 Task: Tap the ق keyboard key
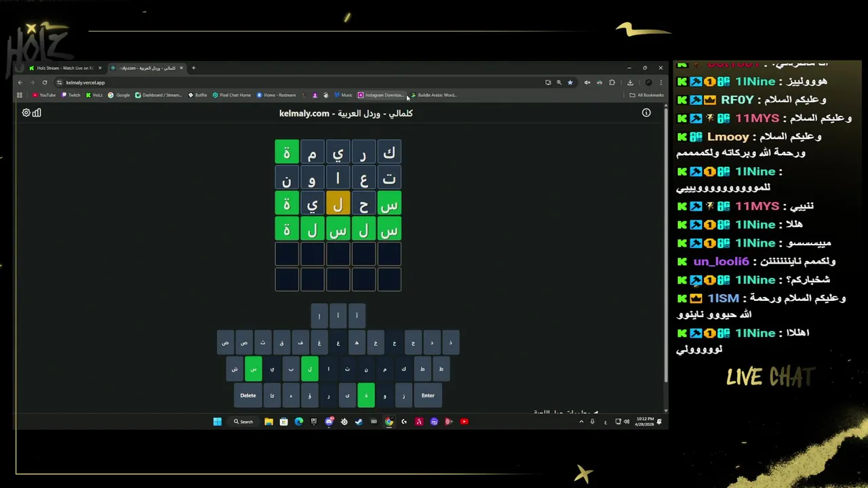pyautogui.click(x=281, y=342)
